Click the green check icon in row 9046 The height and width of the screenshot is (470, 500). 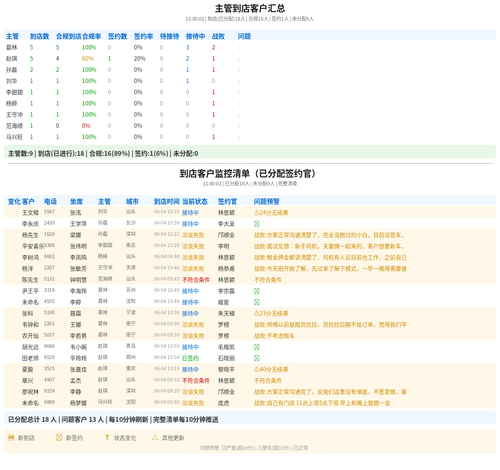click(x=257, y=347)
